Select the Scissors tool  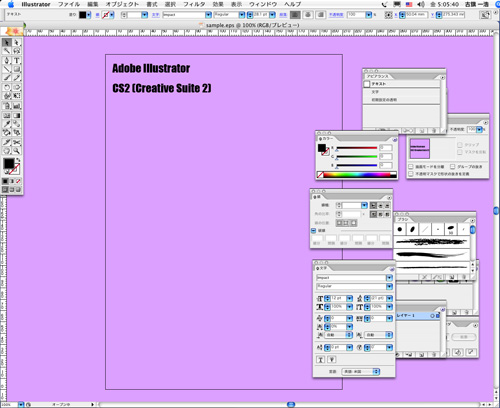16,142
